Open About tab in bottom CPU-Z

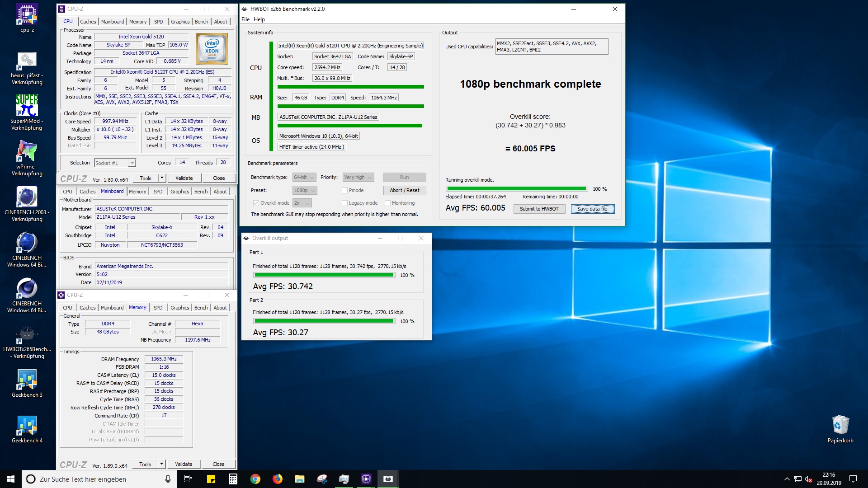(220, 308)
